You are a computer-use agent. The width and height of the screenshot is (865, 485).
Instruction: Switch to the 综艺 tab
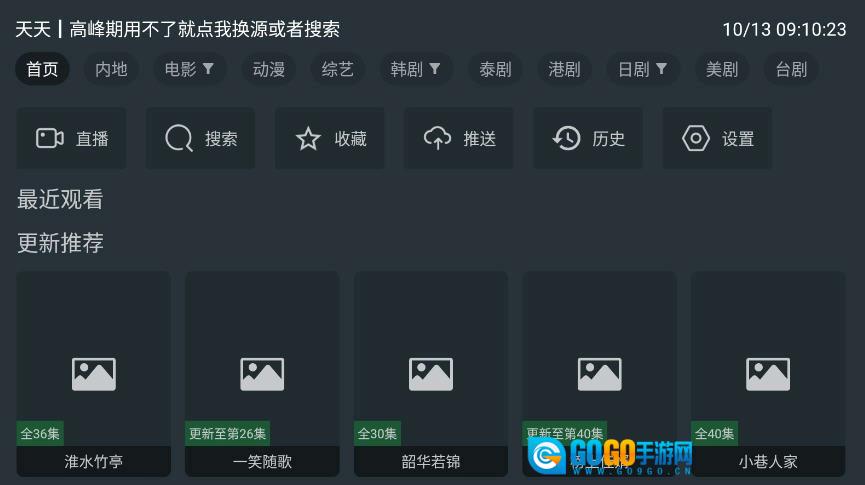pos(338,69)
